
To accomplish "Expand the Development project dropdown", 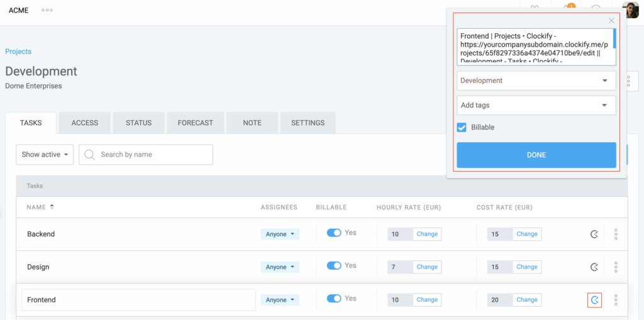I will click(x=536, y=80).
